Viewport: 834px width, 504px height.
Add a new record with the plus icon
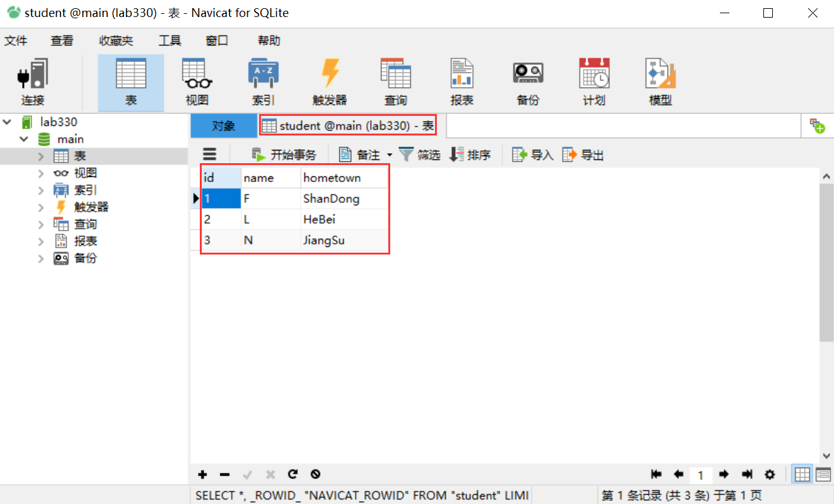(202, 474)
